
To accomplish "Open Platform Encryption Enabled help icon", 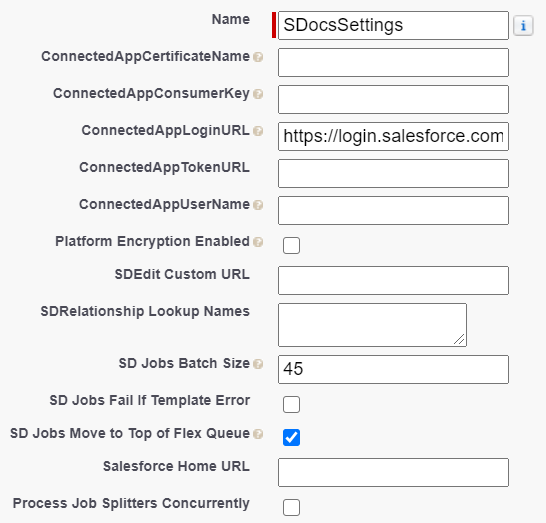I will coord(258,242).
